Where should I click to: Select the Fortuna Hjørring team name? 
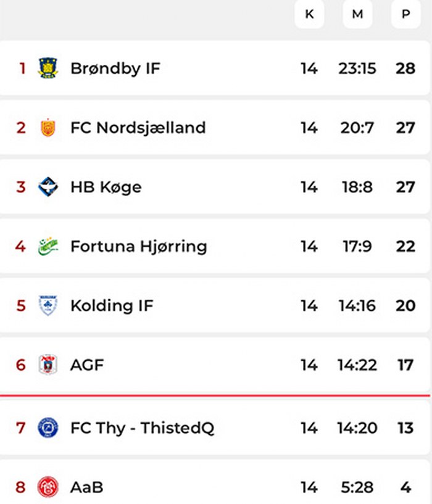click(x=138, y=246)
